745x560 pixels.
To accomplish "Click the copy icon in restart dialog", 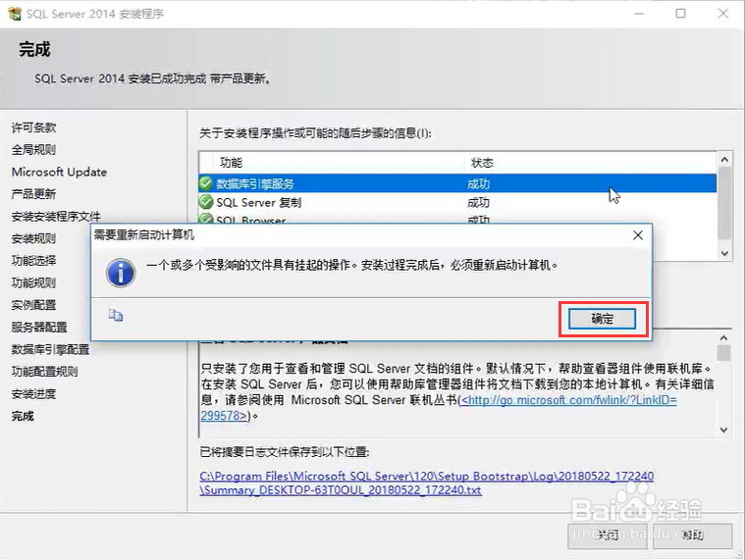I will tap(116, 315).
